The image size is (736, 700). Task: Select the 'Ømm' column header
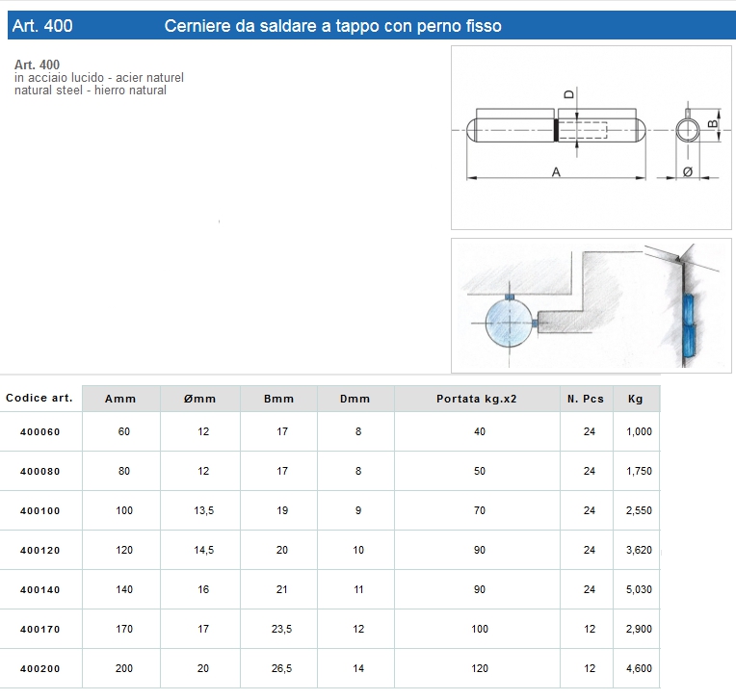[x=200, y=399]
